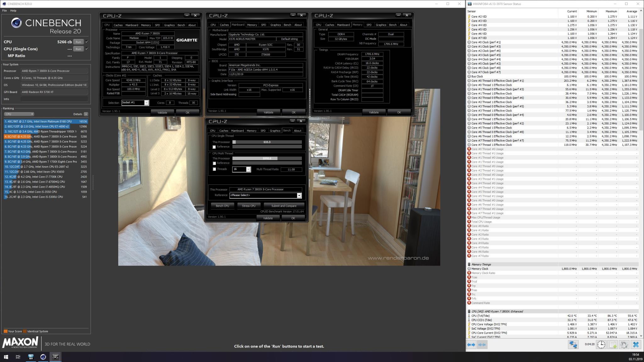Click Memory Timings section chip icon
Image resolution: width=644 pixels, height=362 pixels.
click(469, 265)
